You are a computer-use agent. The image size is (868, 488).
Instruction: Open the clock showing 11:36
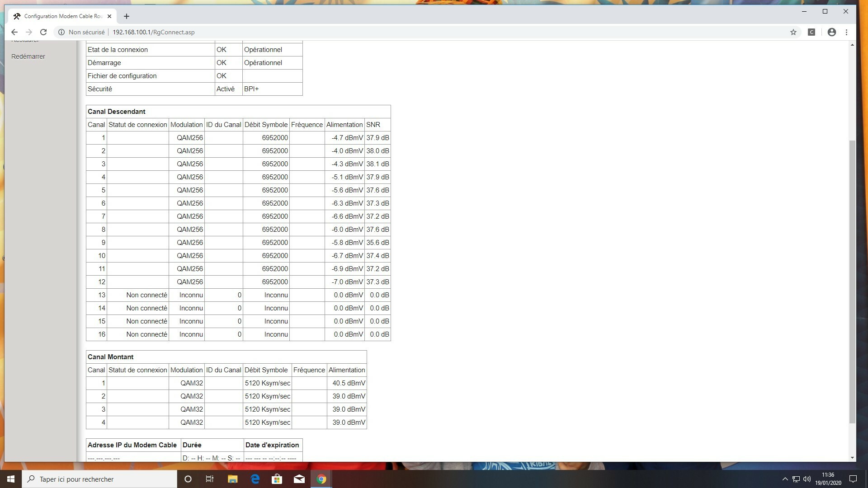[x=828, y=479]
